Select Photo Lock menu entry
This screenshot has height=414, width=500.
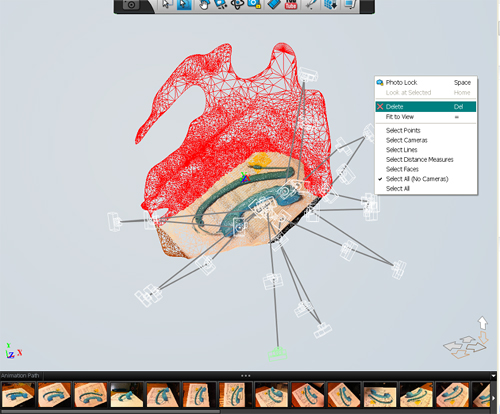point(426,82)
